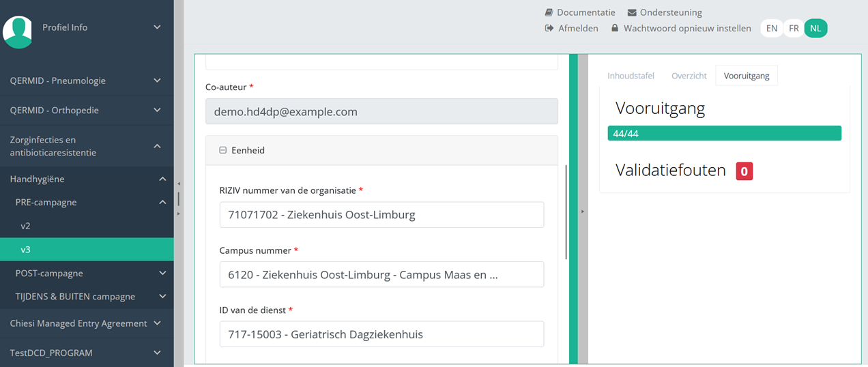Click the Ondersteuning envelope icon
This screenshot has height=367, width=868.
(x=632, y=12)
